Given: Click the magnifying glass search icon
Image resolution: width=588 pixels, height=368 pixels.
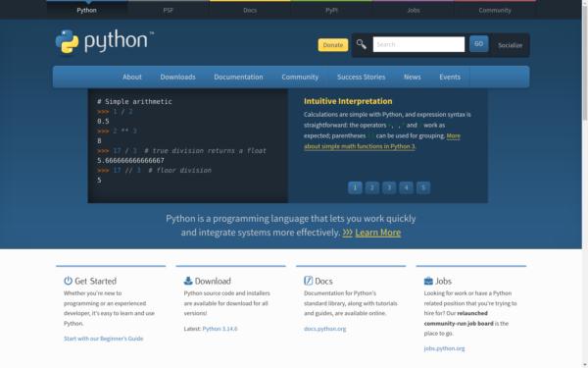Looking at the screenshot, I should click(361, 44).
